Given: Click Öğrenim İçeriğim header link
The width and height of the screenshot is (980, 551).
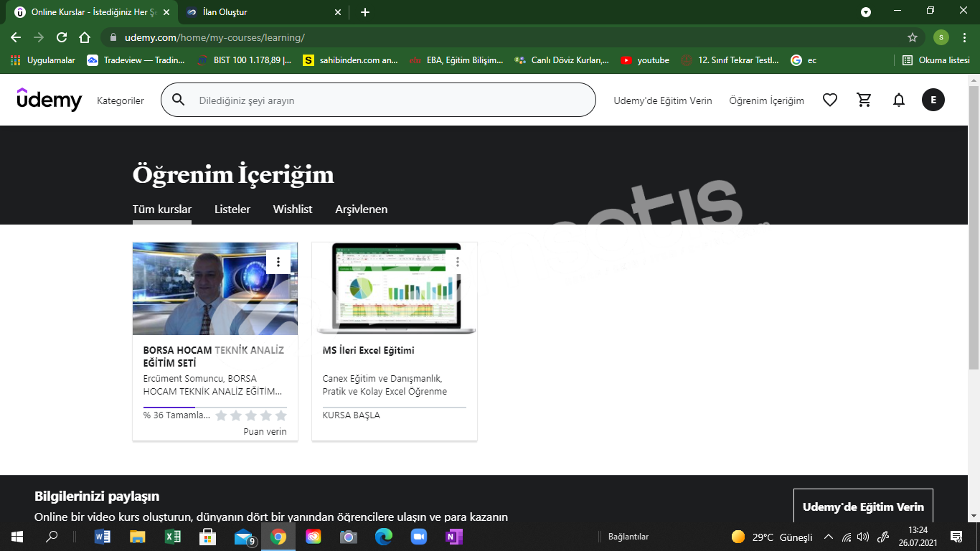Looking at the screenshot, I should 767,100.
